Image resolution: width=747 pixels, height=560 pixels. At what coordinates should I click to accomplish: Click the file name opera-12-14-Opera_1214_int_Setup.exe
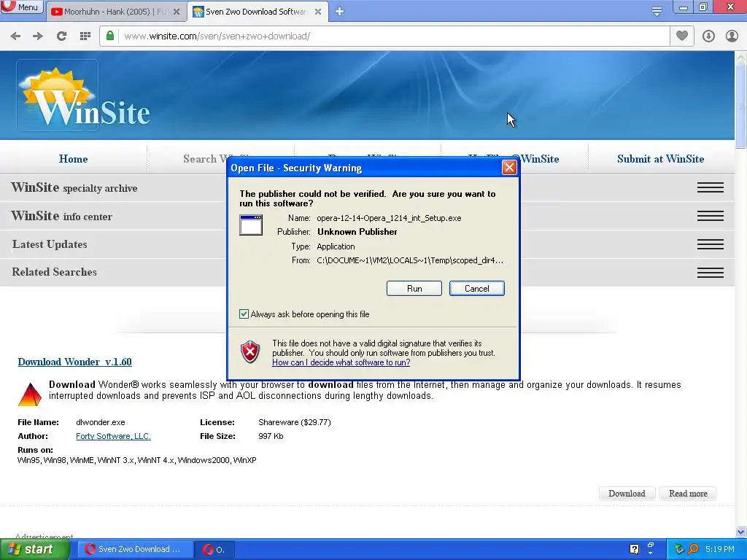(389, 218)
